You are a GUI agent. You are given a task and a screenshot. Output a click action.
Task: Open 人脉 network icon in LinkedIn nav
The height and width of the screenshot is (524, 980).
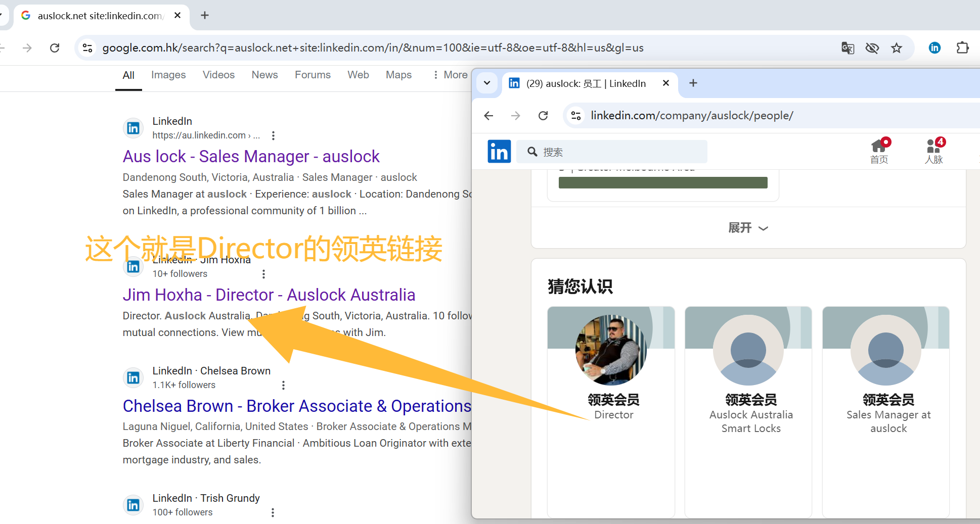[x=934, y=151]
